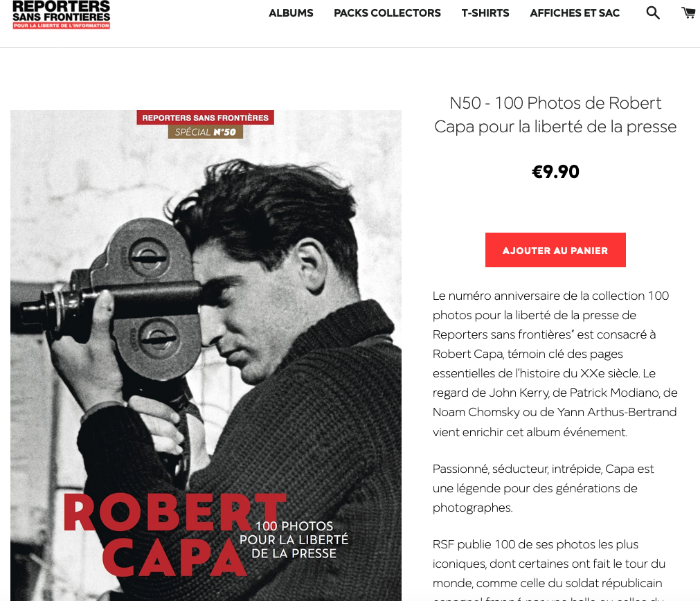700x601 pixels.
Task: Click the Reporters Sans Frontières logo
Action: pos(61,15)
